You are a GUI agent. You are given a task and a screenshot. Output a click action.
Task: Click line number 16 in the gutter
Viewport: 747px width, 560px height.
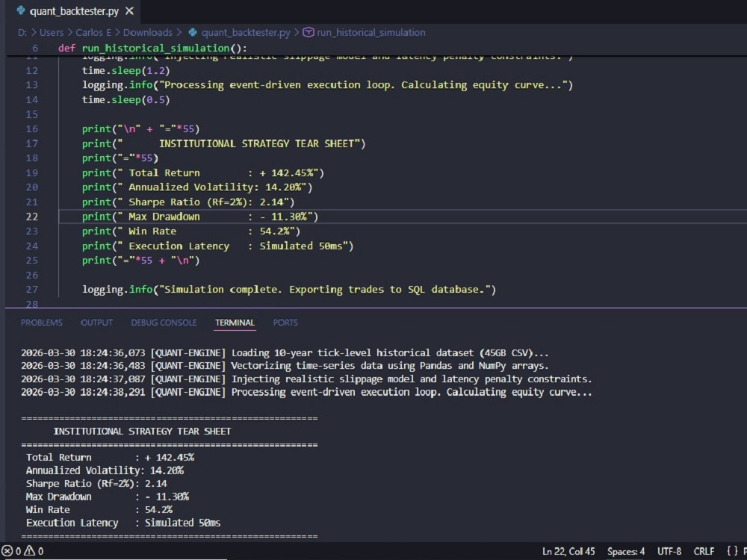point(32,129)
